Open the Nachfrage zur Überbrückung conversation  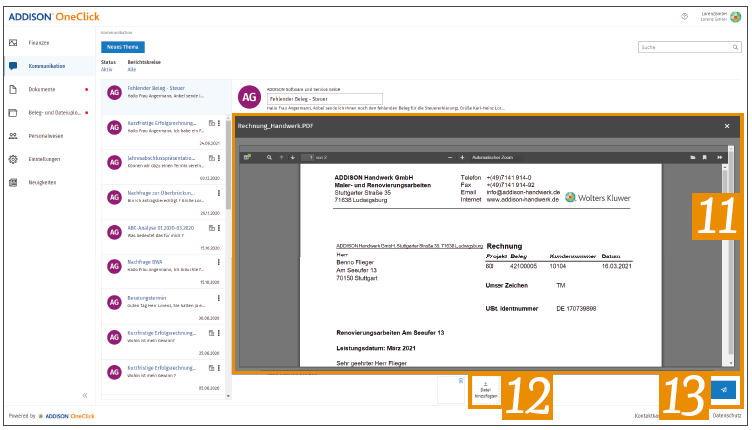click(161, 202)
